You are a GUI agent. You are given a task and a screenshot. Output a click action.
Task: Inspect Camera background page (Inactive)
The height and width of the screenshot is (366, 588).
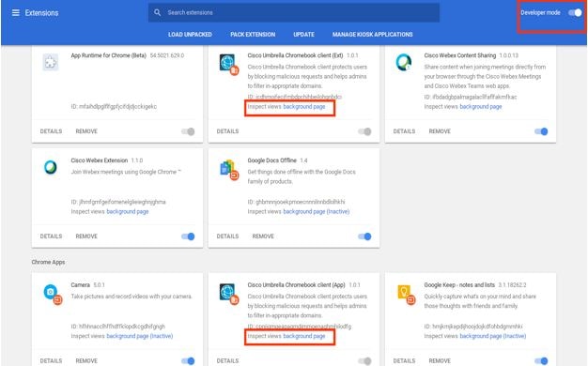tap(140, 336)
